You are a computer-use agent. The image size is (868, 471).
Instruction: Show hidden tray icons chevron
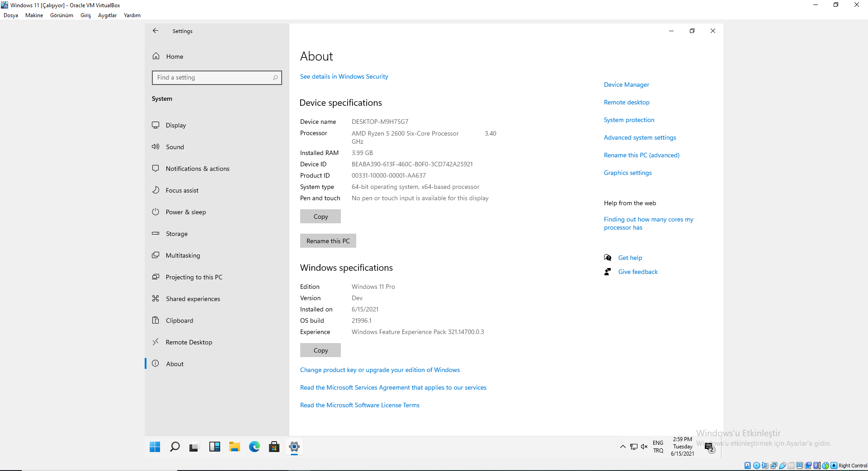623,447
